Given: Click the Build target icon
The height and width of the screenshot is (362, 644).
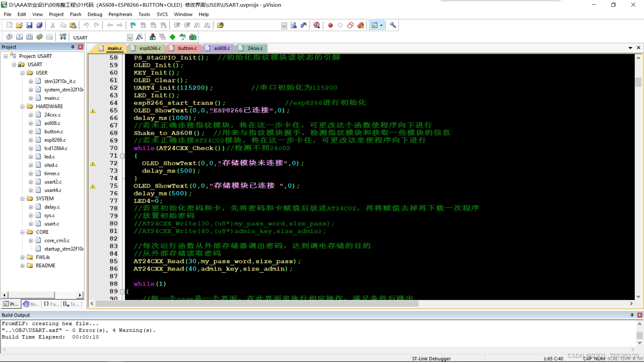Looking at the screenshot, I should point(19,37).
